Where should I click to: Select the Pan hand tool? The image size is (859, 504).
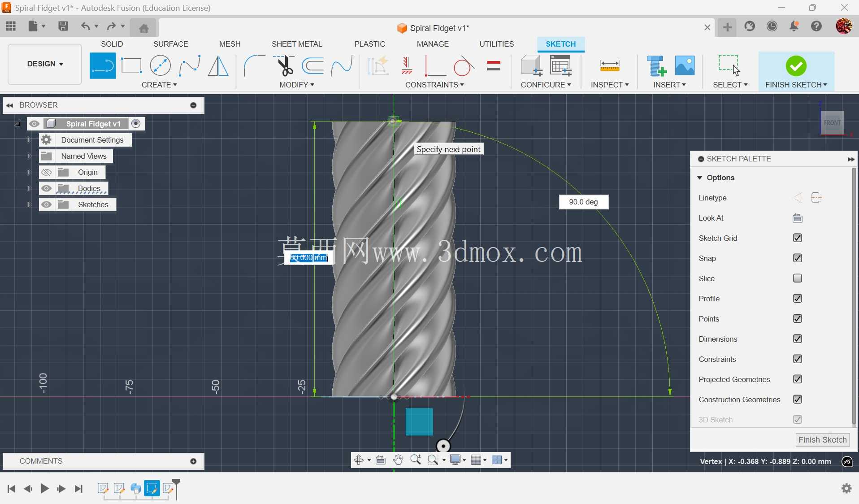398,460
